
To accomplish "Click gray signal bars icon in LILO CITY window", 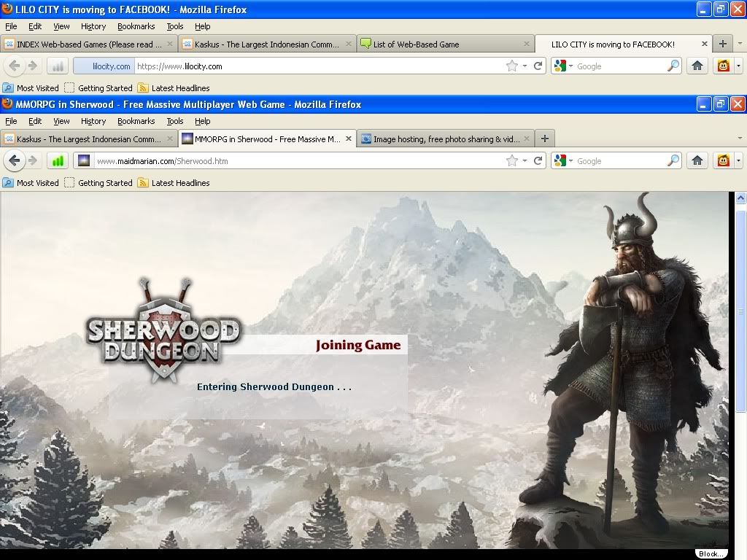I will (x=58, y=66).
